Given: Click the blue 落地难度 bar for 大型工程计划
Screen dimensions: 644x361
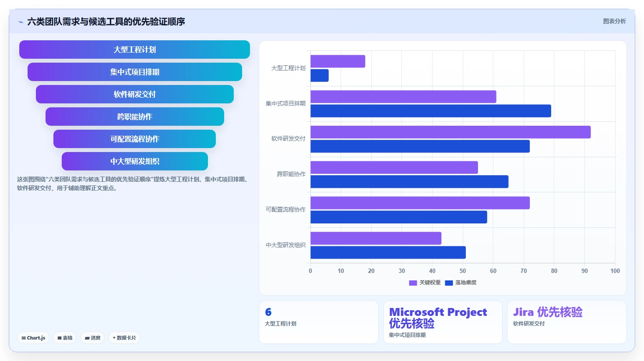Looking at the screenshot, I should coord(320,75).
